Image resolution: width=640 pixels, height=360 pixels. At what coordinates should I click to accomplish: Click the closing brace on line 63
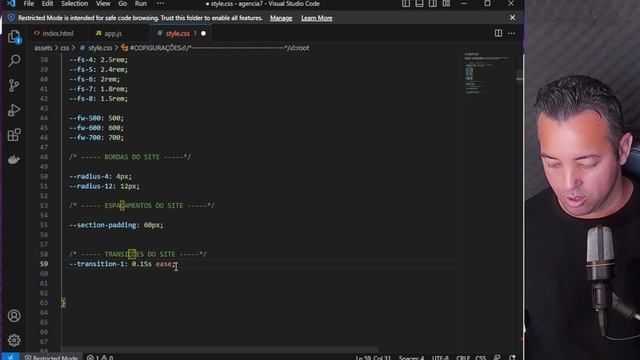tap(63, 303)
